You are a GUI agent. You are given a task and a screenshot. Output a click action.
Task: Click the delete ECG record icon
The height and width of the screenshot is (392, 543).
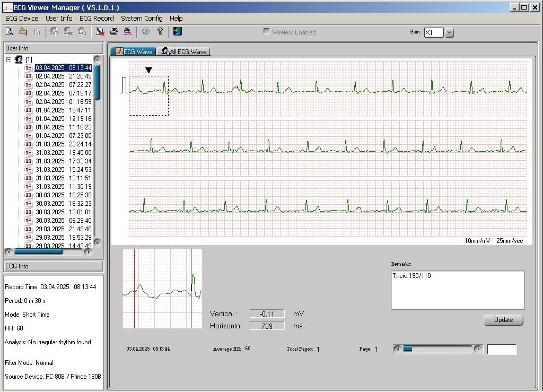(x=100, y=32)
